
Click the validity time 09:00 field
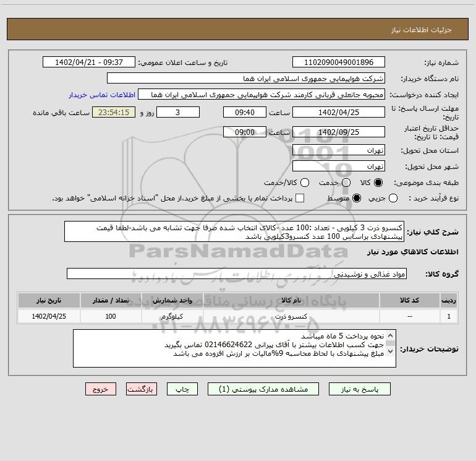pos(245,132)
